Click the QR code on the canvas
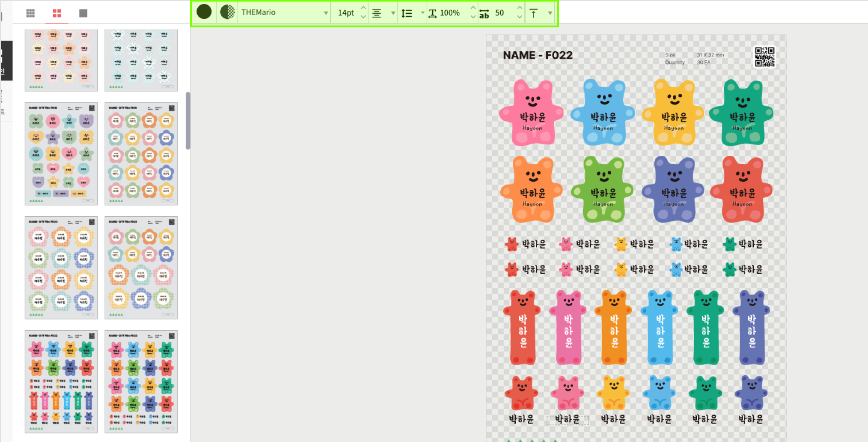 pos(764,57)
